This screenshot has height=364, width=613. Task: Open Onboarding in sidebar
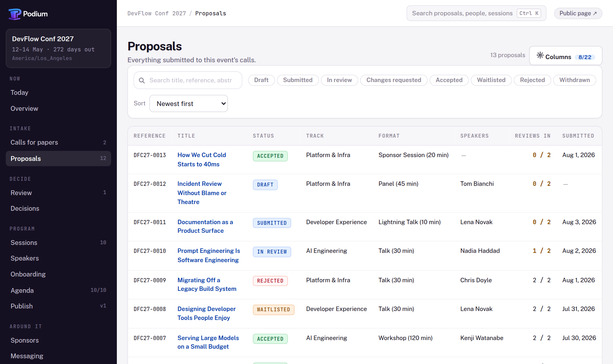point(58,274)
